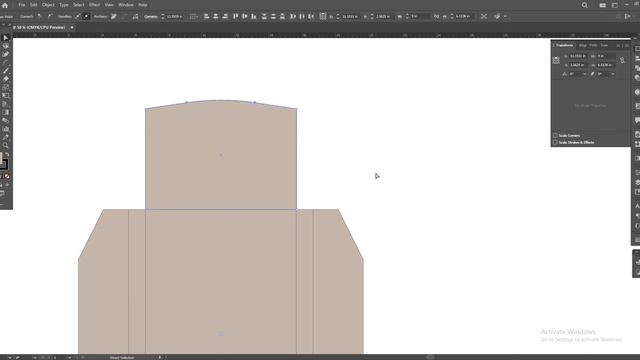Hide handles for selected anchor points
The image size is (640, 360).
click(86, 16)
